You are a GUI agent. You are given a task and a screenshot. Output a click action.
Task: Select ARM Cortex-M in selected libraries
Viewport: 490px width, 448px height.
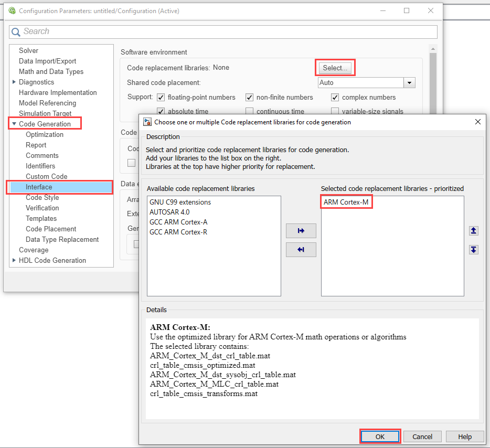click(346, 202)
